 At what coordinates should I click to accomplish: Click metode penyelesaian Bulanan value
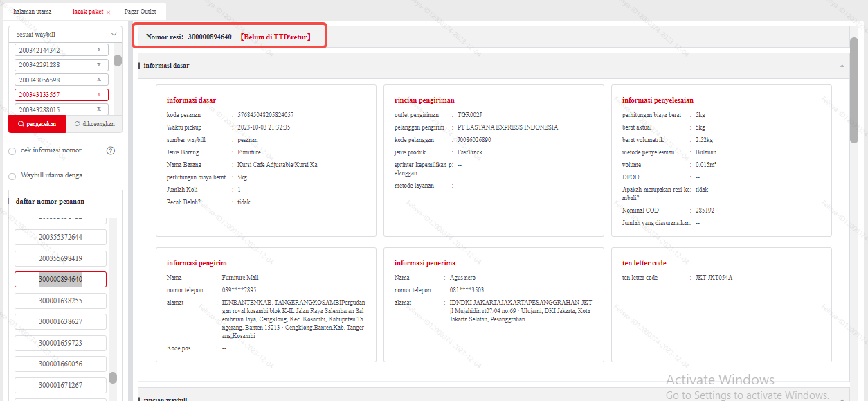click(x=706, y=152)
